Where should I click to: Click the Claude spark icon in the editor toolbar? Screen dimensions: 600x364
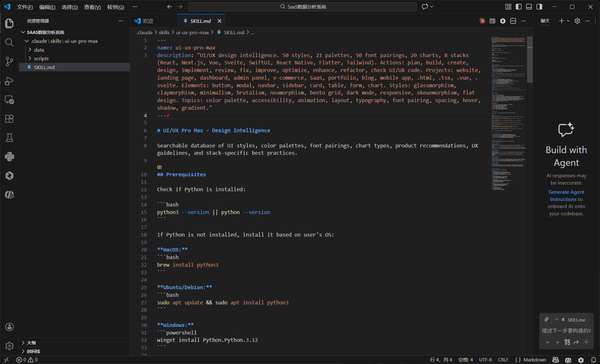point(482,21)
